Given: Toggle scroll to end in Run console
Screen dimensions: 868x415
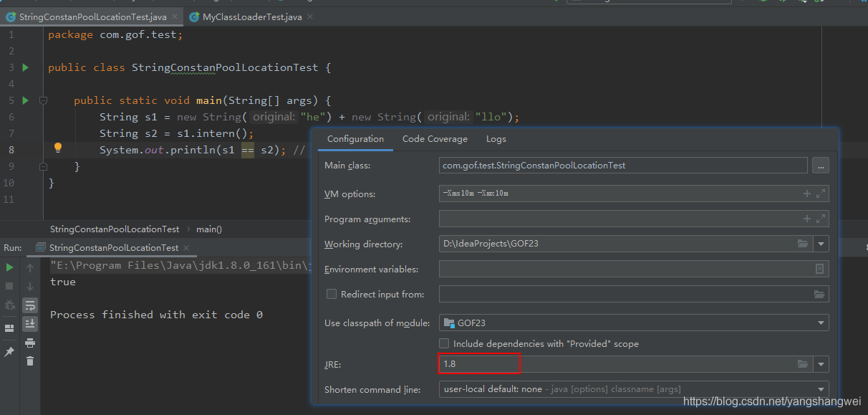Looking at the screenshot, I should point(30,324).
